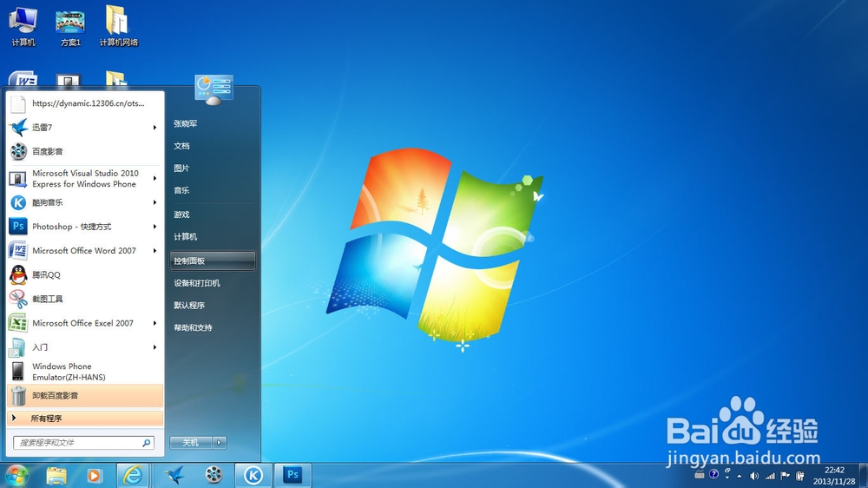Open the 方案1 desktop icon
The height and width of the screenshot is (488, 868).
pos(70,27)
